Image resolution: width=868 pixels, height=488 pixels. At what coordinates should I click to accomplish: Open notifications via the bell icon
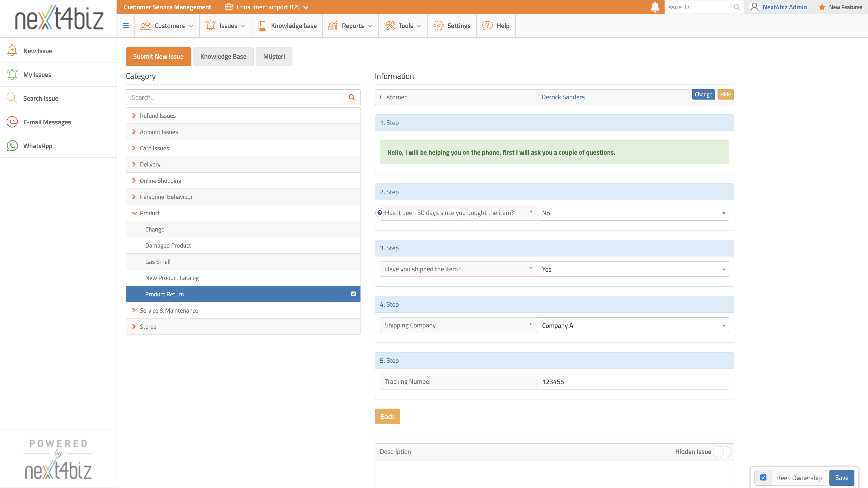click(654, 7)
